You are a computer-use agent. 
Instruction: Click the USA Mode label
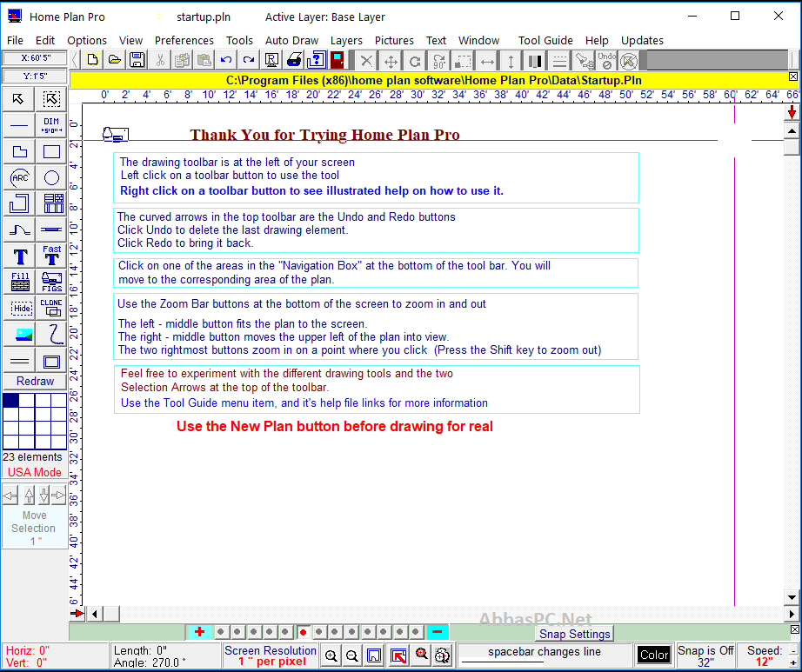tap(34, 472)
